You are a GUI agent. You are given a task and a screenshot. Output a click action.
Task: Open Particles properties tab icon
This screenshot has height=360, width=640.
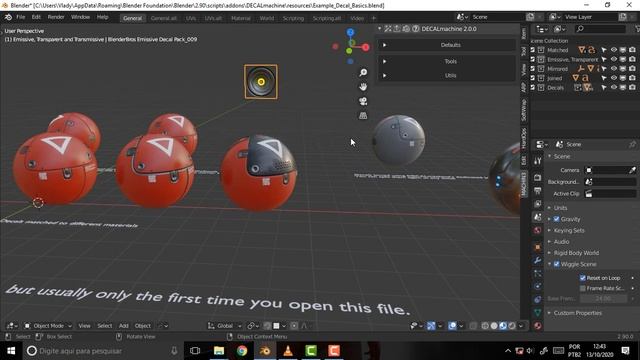click(538, 273)
